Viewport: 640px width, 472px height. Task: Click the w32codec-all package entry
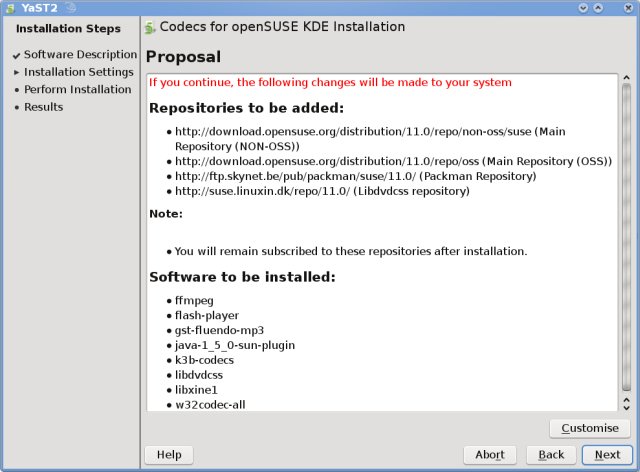point(210,405)
